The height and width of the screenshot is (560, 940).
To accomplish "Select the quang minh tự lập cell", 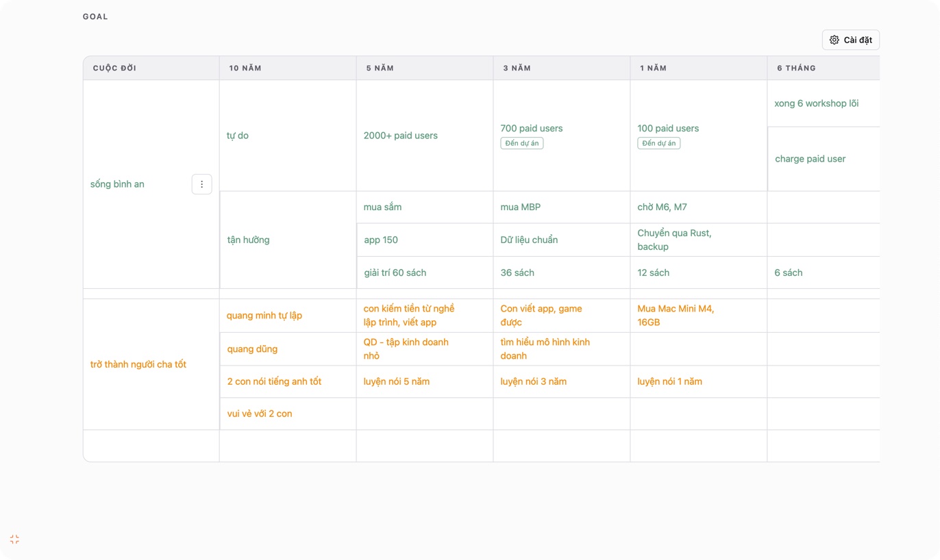I will pyautogui.click(x=288, y=316).
